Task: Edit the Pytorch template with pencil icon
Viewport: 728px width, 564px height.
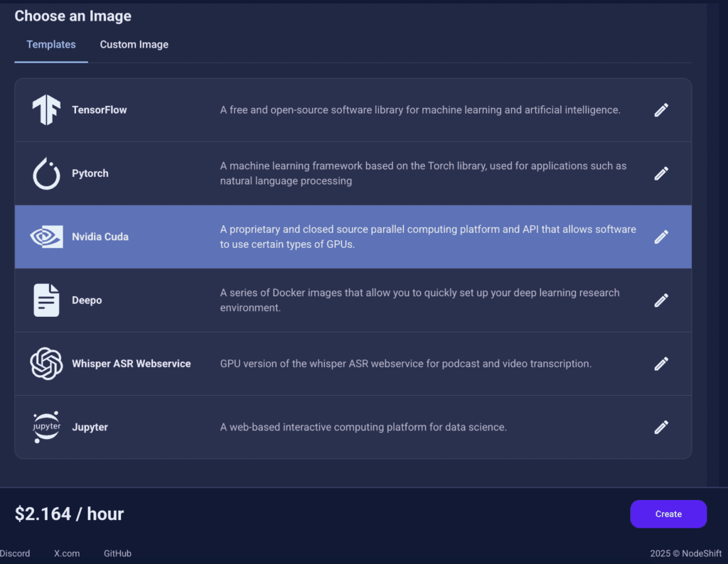Action: pyautogui.click(x=661, y=173)
